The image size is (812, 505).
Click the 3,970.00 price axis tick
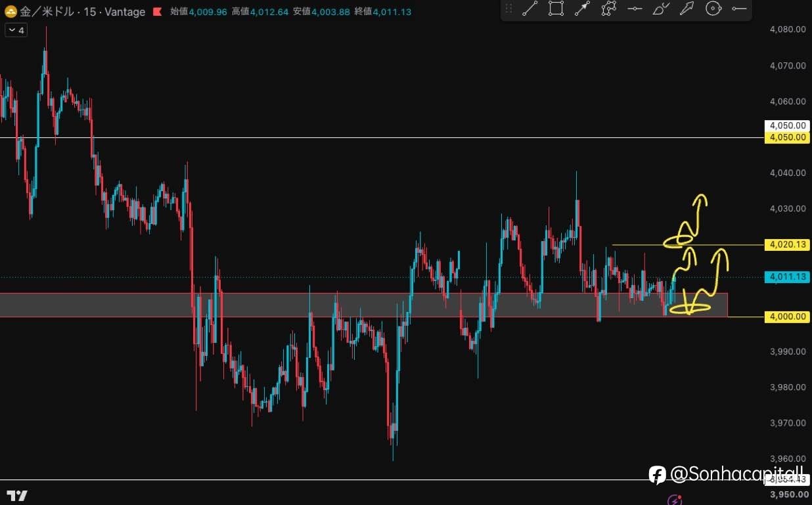pyautogui.click(x=788, y=423)
